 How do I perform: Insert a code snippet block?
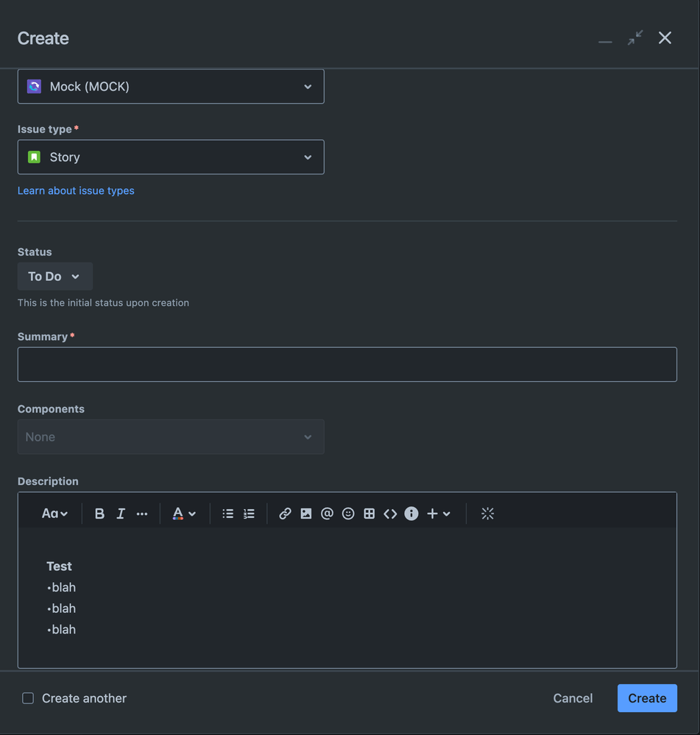390,514
